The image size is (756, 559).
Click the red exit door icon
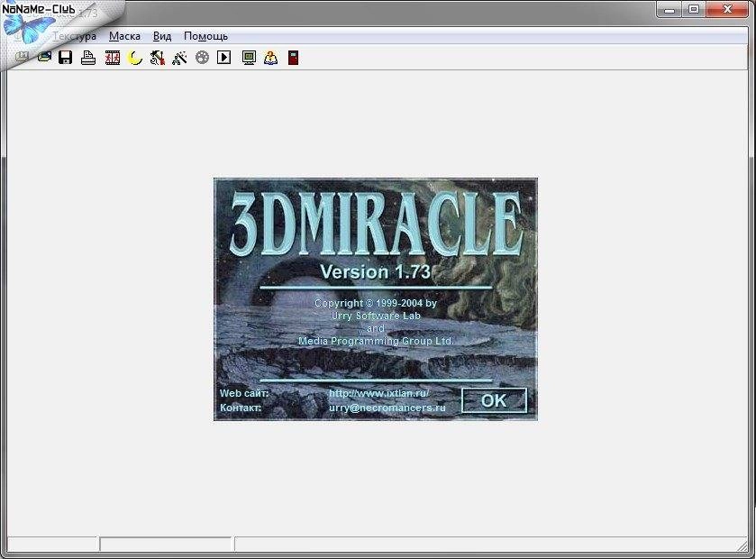tap(293, 58)
